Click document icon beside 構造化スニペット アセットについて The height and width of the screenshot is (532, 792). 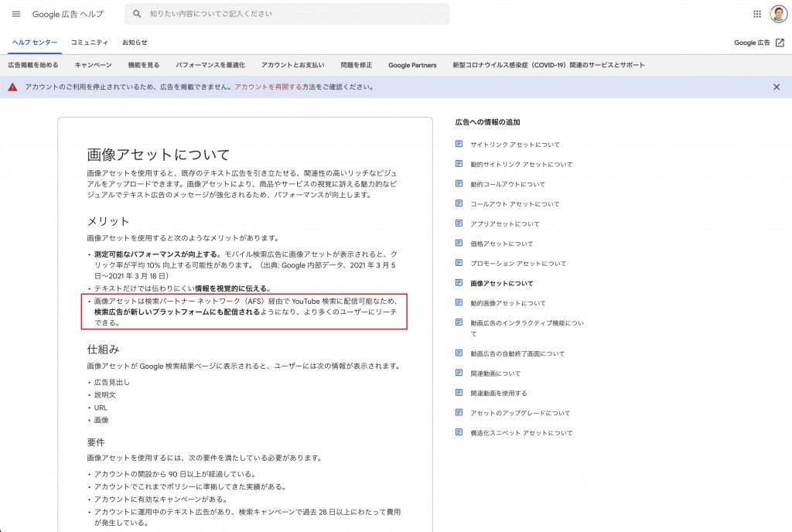[x=459, y=432]
